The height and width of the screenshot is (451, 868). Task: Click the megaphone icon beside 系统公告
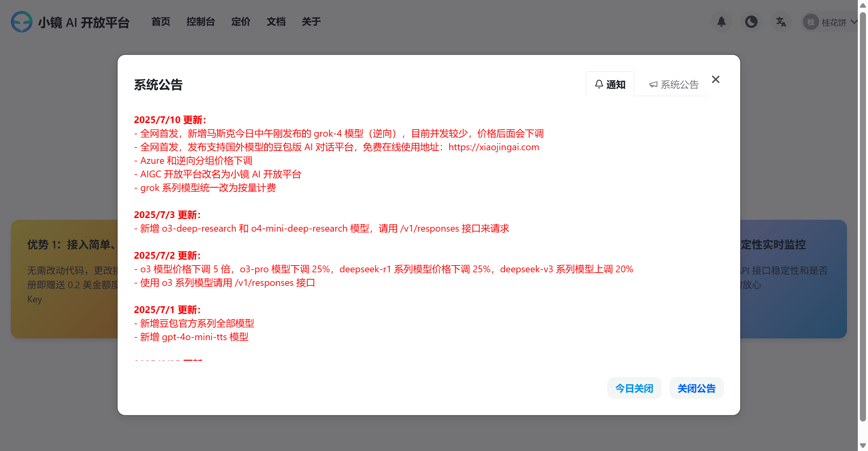(x=653, y=85)
